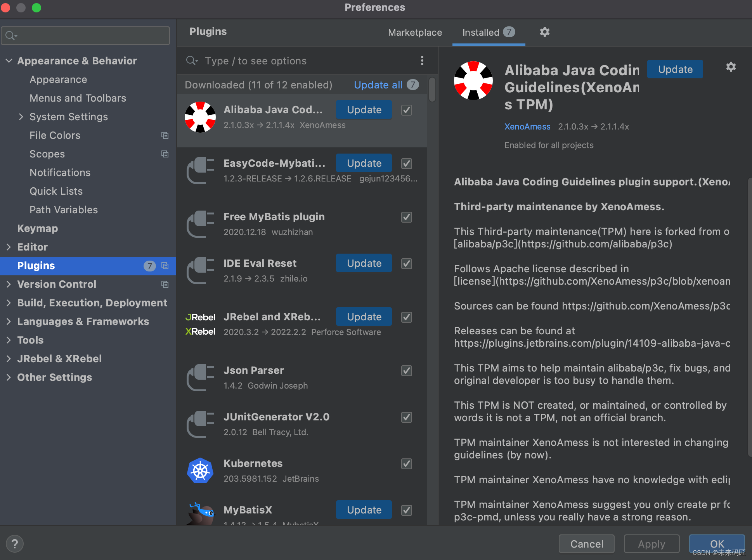Collapse the Appearance & Behavior section

tap(9, 61)
